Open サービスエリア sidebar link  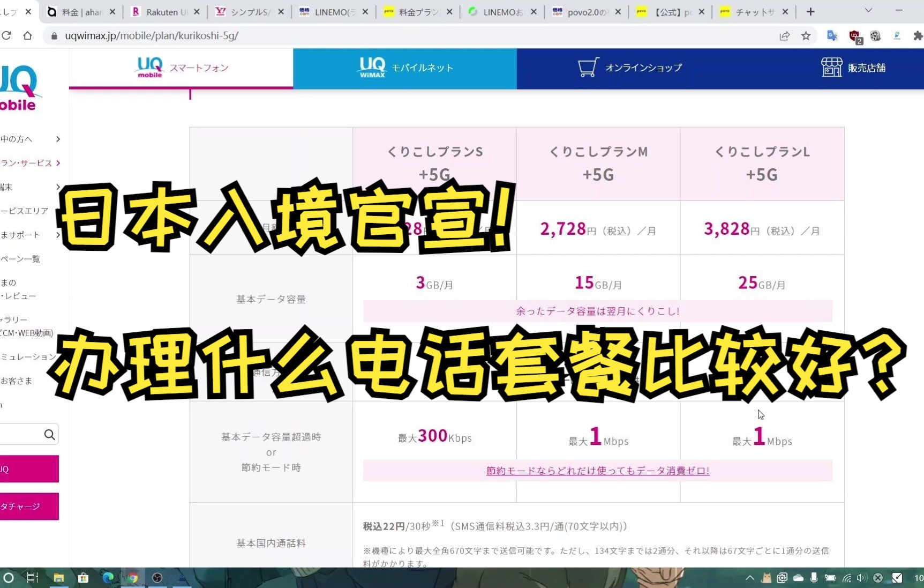tap(25, 211)
